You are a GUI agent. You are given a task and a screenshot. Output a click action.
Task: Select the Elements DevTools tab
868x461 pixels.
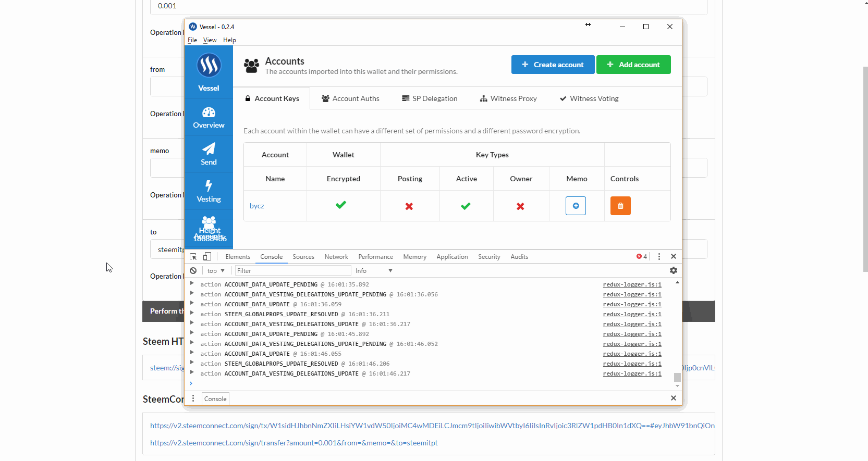pyautogui.click(x=238, y=257)
